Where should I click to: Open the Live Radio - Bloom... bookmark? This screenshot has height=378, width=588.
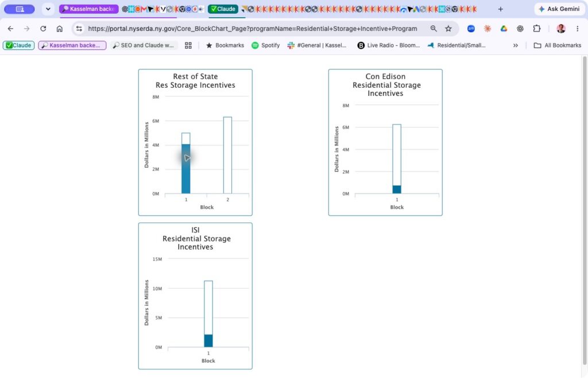389,45
